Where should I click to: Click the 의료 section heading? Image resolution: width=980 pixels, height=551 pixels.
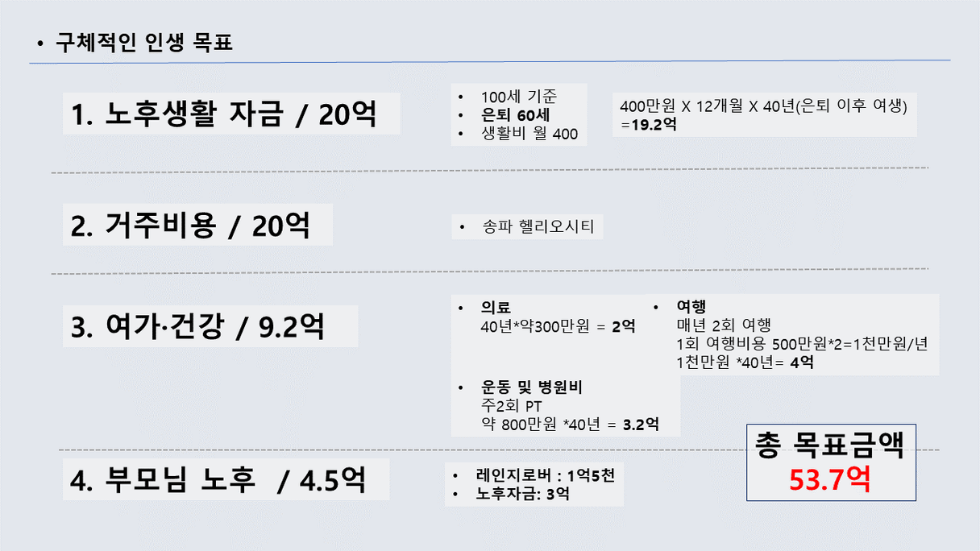[x=495, y=308]
